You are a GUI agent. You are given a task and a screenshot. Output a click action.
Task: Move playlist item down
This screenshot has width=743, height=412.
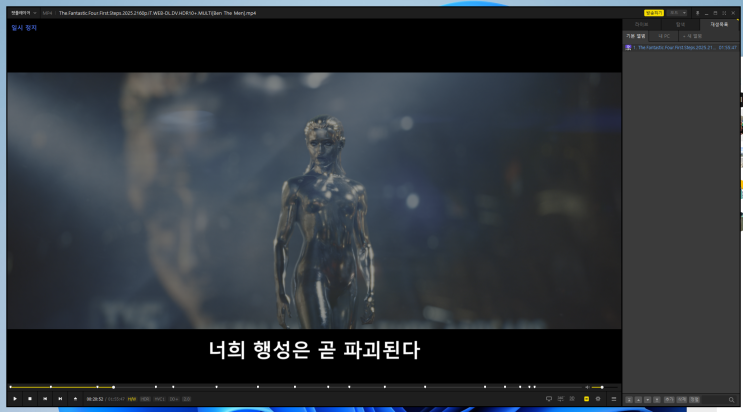coord(648,400)
